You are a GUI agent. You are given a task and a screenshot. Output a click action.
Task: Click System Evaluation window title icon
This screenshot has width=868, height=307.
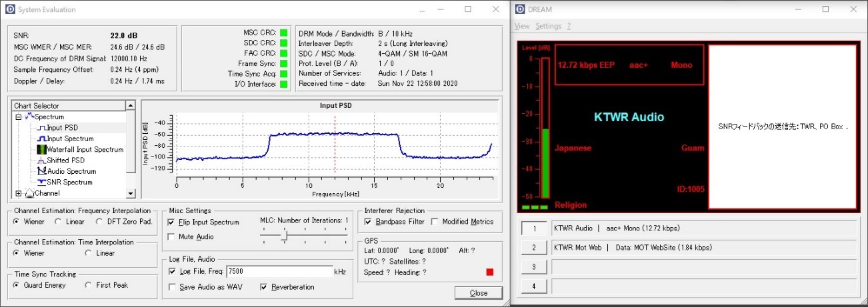9,9
